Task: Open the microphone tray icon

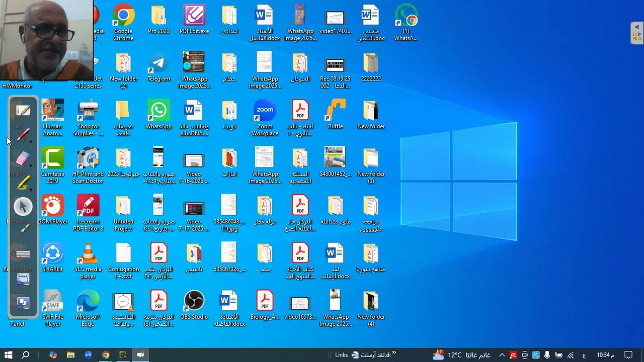Action: point(547,355)
